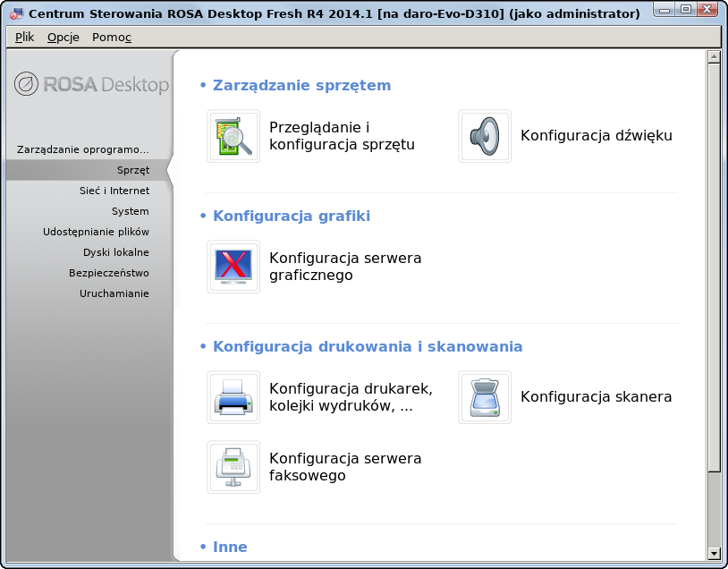Screen dimensions: 728x569
Task: Click the Konfiguracja dźwięku label
Action: point(597,135)
